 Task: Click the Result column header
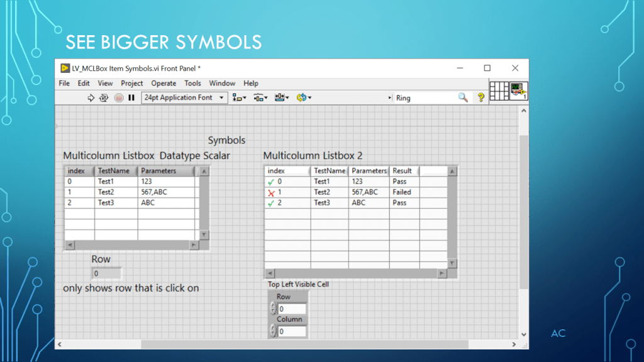coord(402,170)
